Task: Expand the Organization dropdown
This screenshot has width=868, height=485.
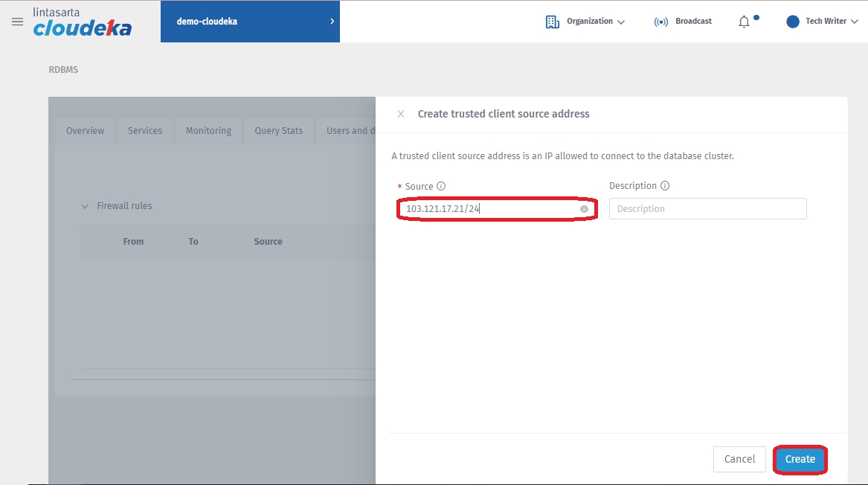Action: click(x=620, y=22)
